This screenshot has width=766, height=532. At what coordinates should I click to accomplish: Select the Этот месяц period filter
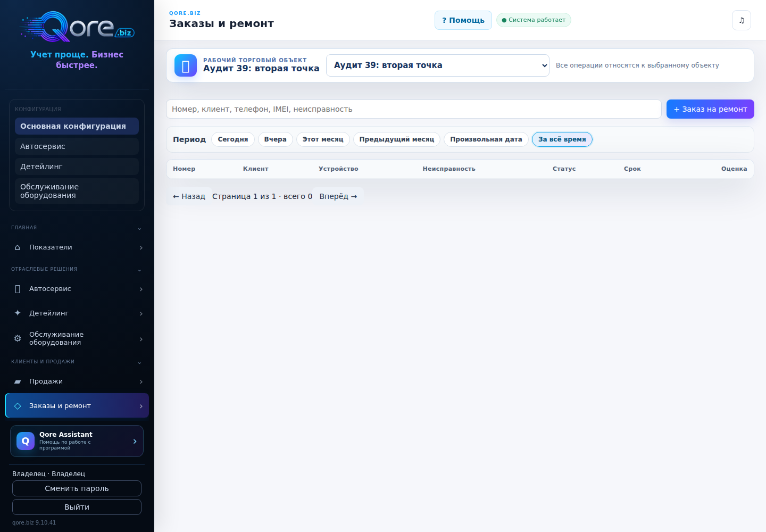[x=323, y=139]
